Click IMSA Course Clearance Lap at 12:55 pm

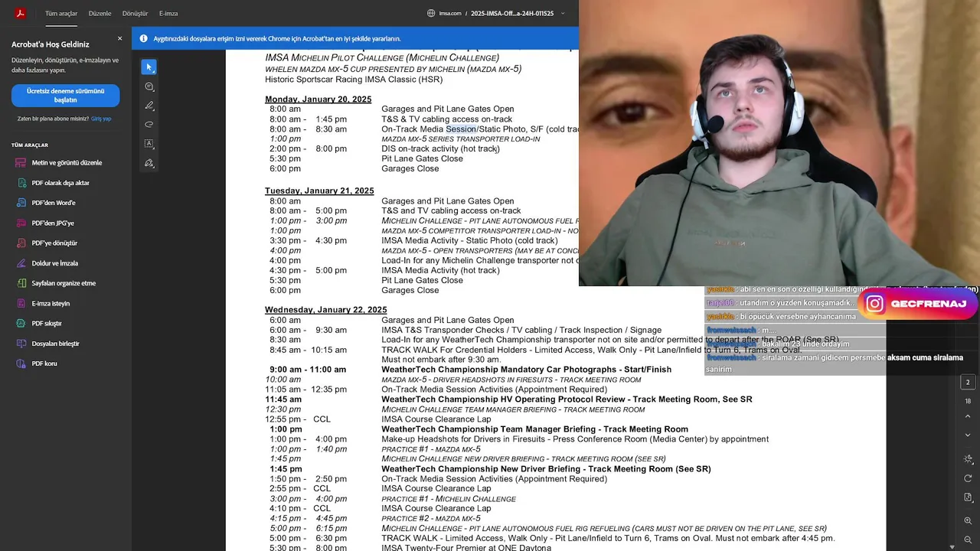[436, 419]
